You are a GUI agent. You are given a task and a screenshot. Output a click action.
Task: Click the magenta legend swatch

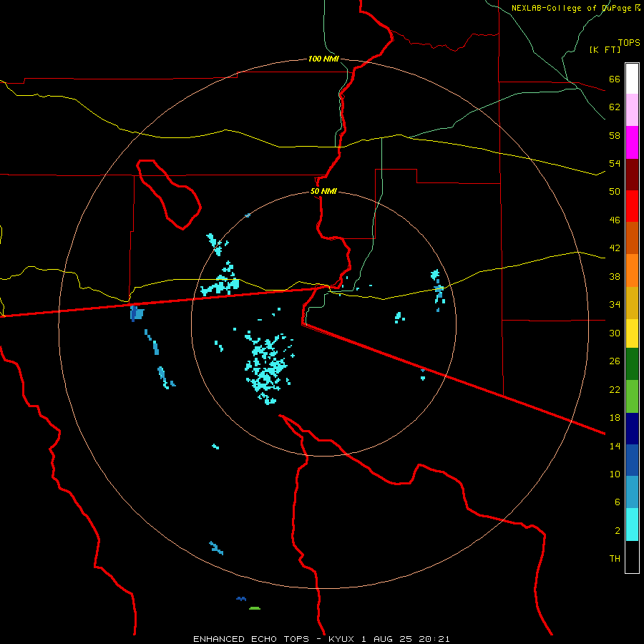tap(632, 142)
